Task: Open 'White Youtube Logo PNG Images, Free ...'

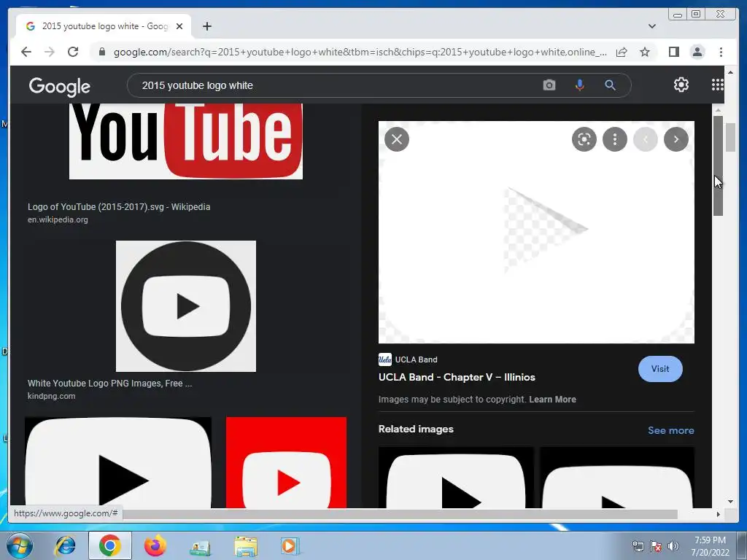Action: (110, 384)
